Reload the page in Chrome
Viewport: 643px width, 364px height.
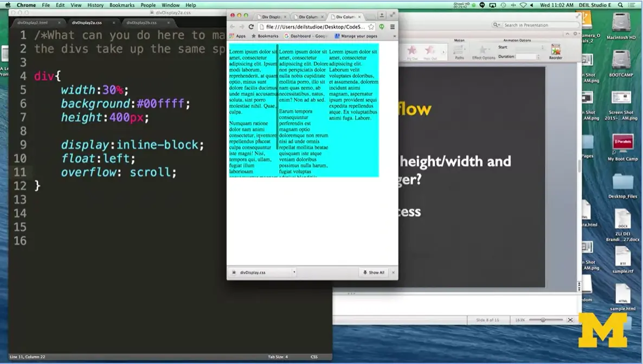click(251, 26)
